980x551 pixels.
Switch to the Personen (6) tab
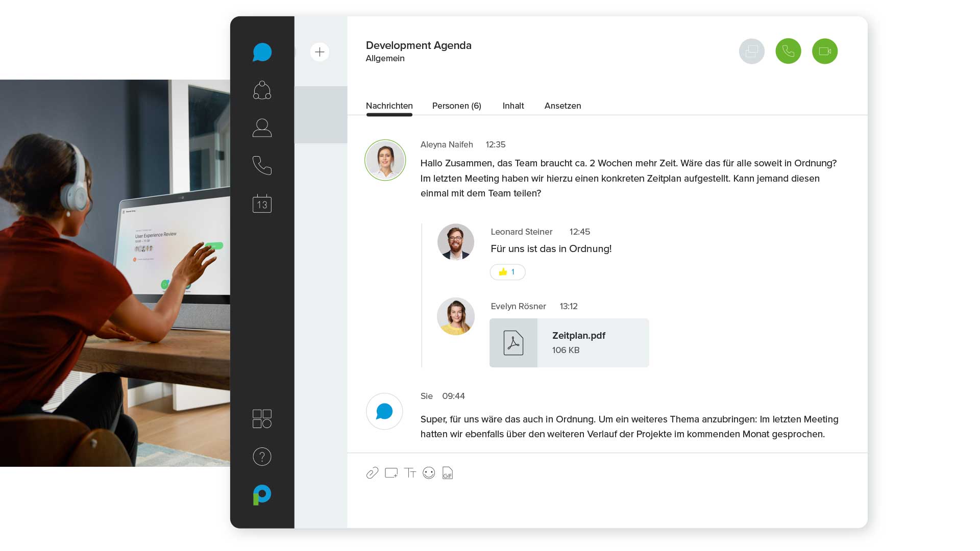[456, 106]
